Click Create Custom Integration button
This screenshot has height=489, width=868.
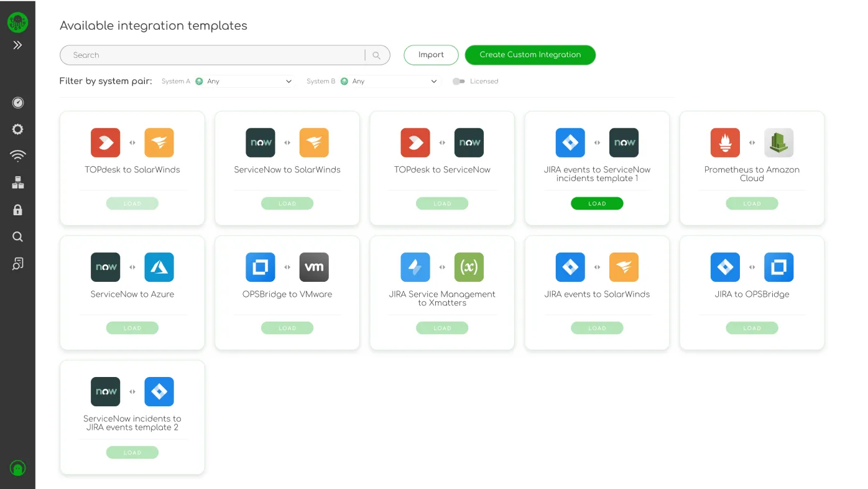[530, 55]
